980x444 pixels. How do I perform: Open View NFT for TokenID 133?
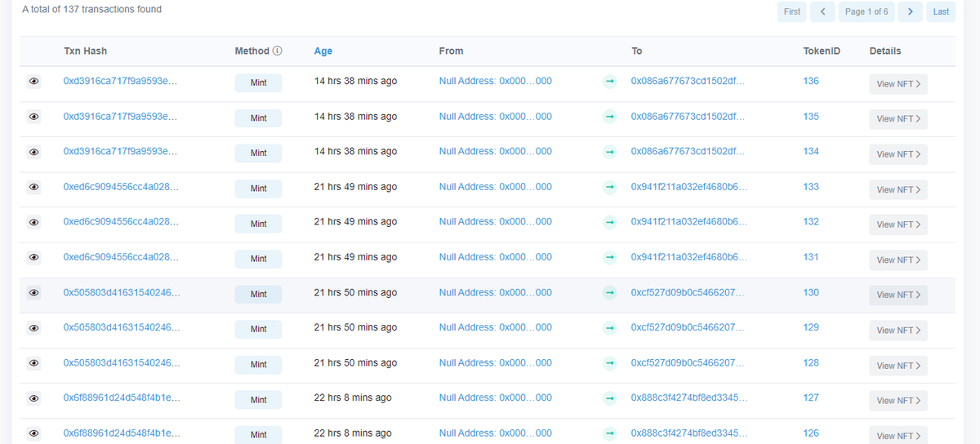click(x=898, y=189)
